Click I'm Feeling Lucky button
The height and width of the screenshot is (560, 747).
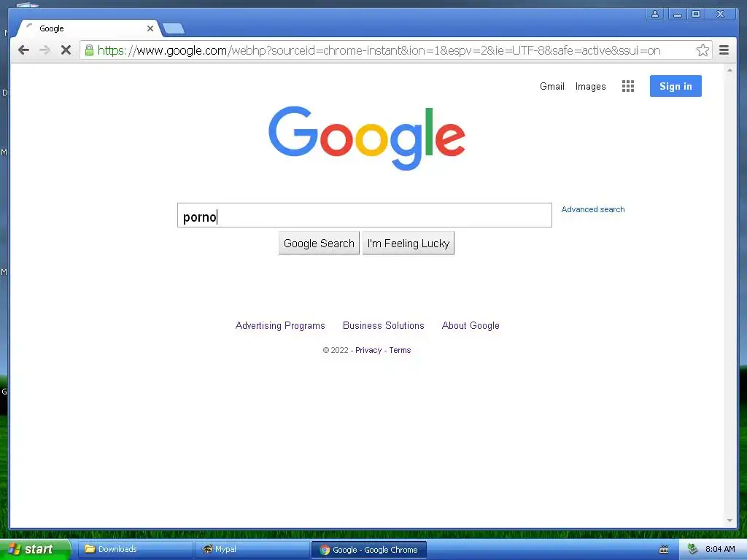coord(409,244)
